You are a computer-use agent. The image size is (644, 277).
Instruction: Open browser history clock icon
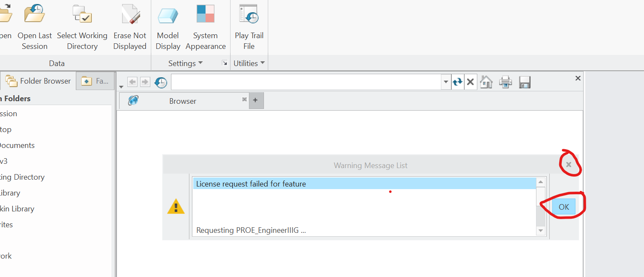click(x=161, y=82)
